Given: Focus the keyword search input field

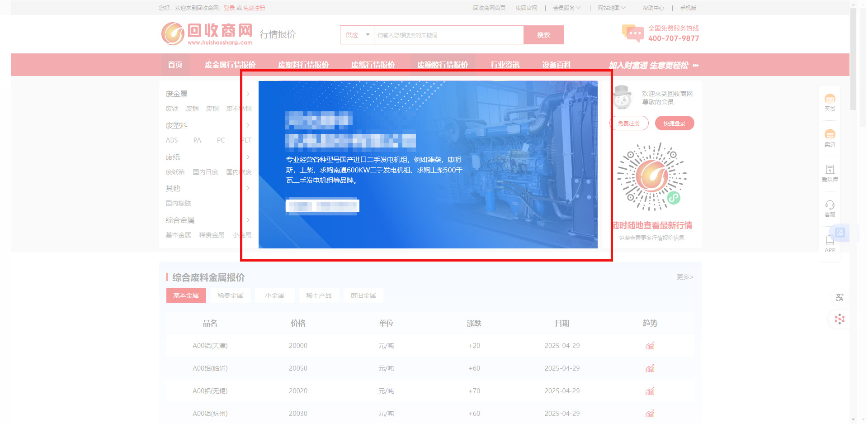Looking at the screenshot, I should [x=448, y=35].
